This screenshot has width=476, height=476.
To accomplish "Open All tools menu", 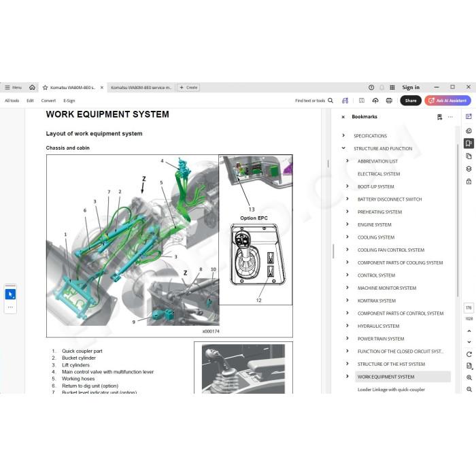I will tap(12, 101).
